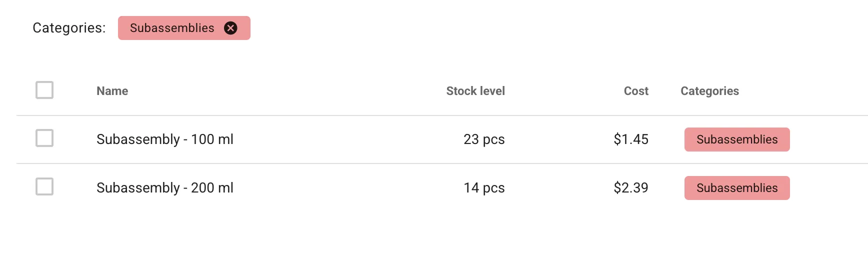Click Subassemblies tag in 100 ml row

736,139
